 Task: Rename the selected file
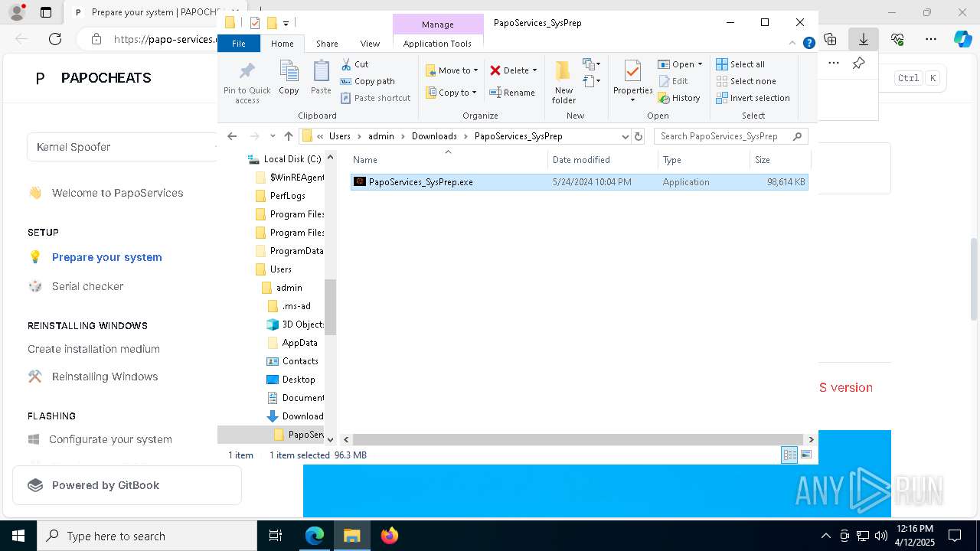coord(512,93)
